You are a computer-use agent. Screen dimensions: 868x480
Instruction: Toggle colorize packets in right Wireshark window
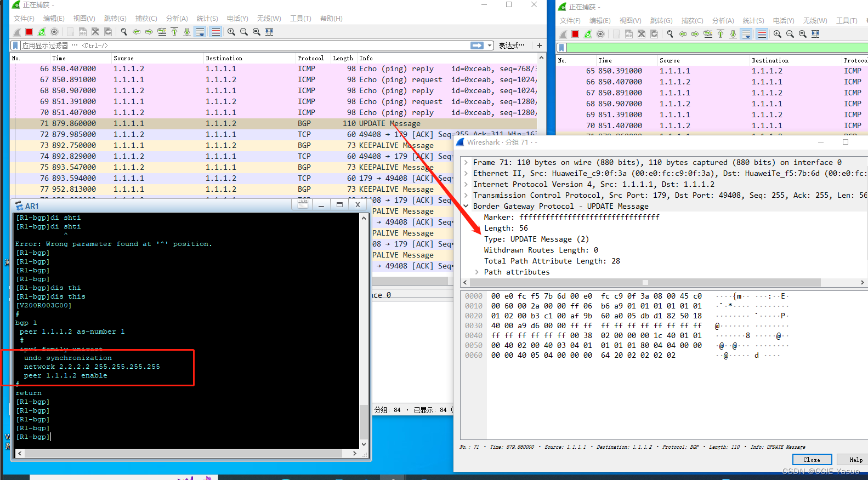[762, 34]
